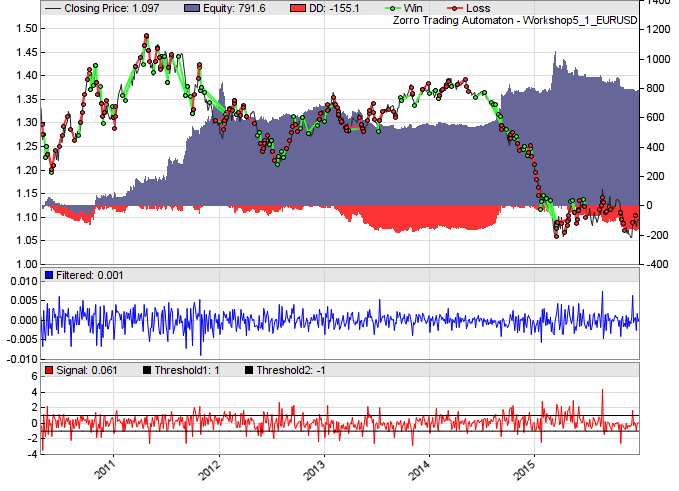Click the 'Loss' legend label
679x491 pixels.
tap(478, 8)
